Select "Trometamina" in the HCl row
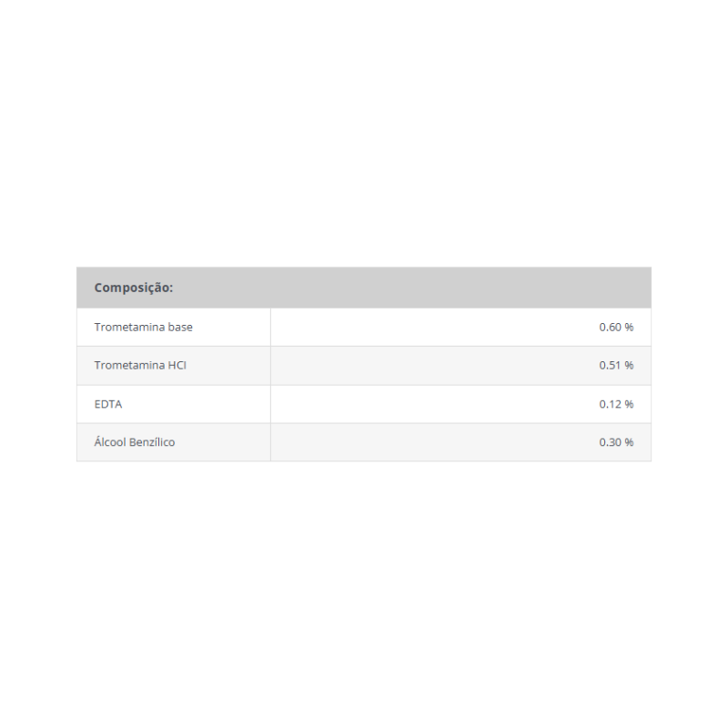The image size is (728, 728). (x=129, y=366)
